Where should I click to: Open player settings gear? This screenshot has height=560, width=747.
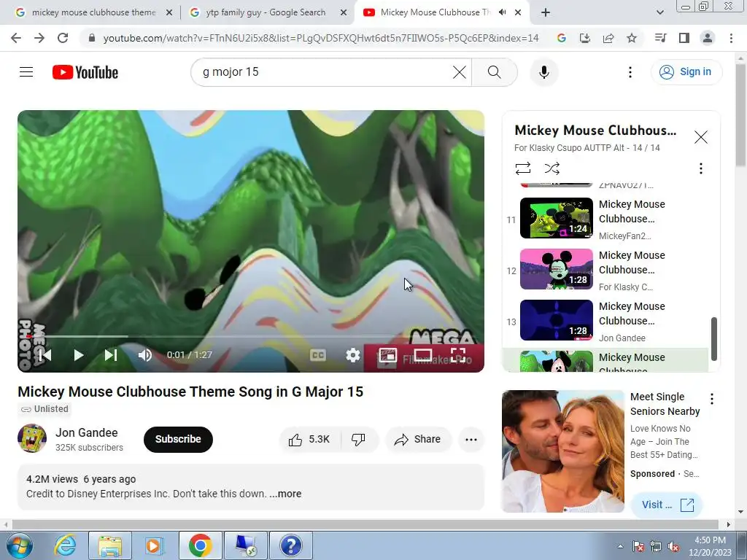352,355
